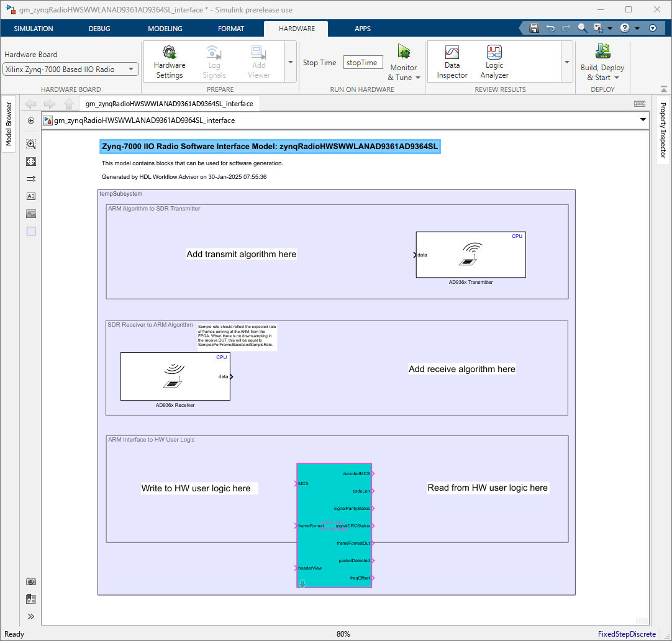Click the freqOffset output port
Viewport: 672px width, 641px height.
click(373, 578)
